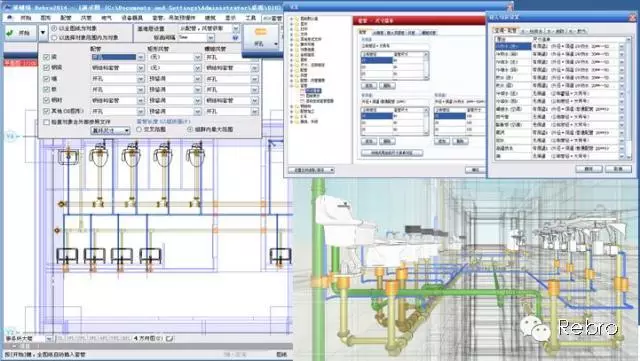Screen dimensions: 640x361
Task: Toggle the 梁 beam checkbox
Action: click(x=46, y=57)
